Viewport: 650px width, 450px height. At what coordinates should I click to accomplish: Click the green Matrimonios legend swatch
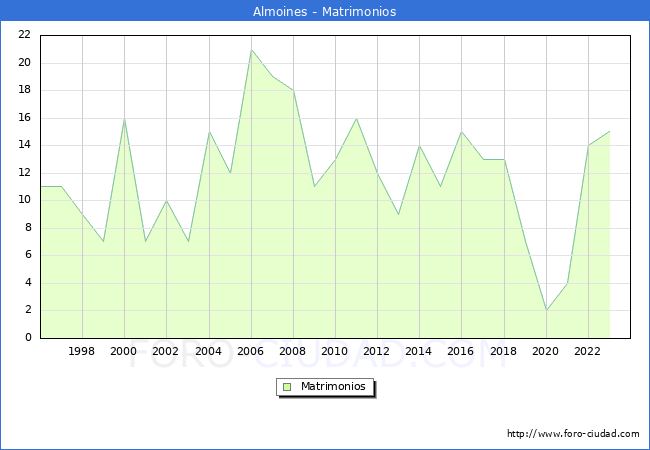(287, 387)
